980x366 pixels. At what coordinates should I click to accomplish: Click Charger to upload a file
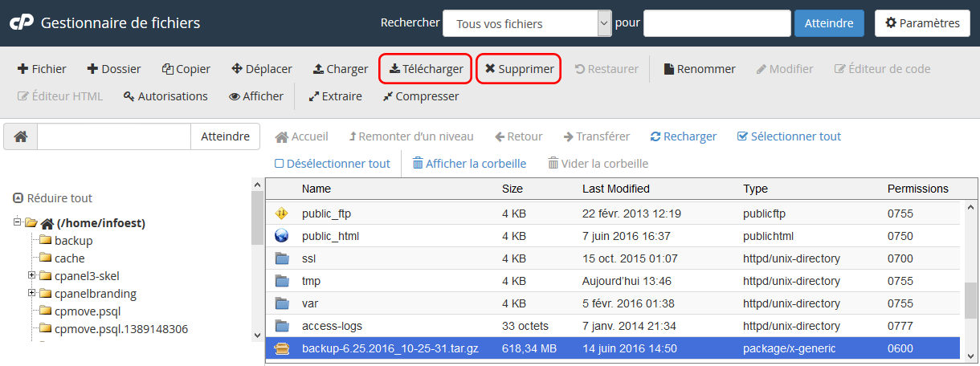[341, 69]
